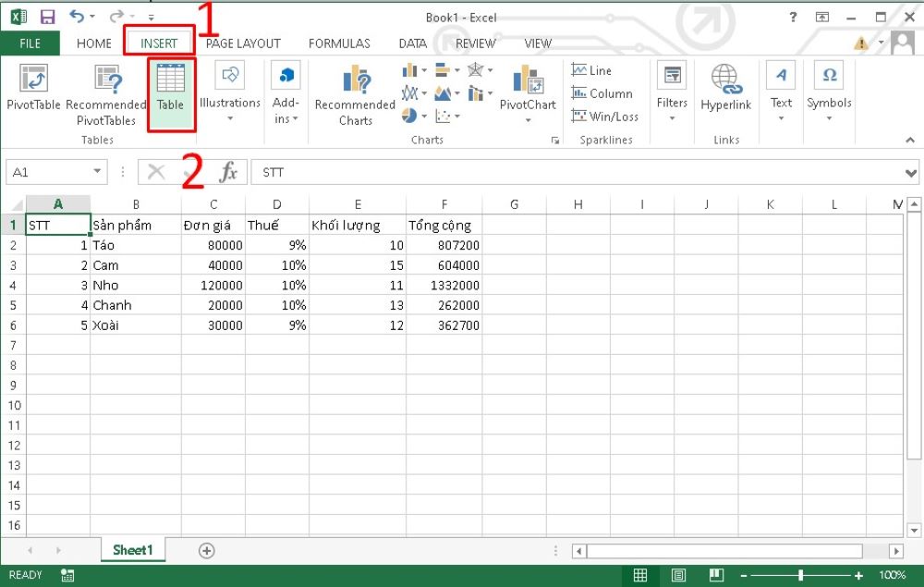Customize Quick Access Toolbar dropdown
Screen dimensions: 924x587
[x=152, y=17]
